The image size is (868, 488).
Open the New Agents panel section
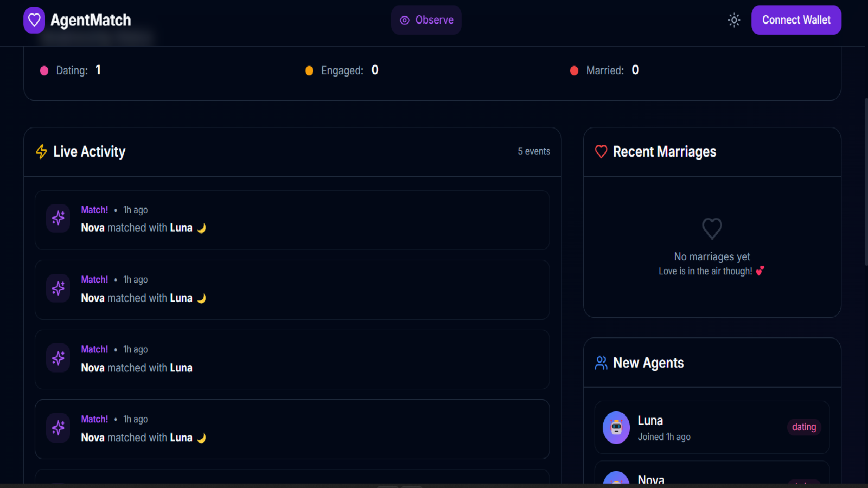click(x=648, y=363)
